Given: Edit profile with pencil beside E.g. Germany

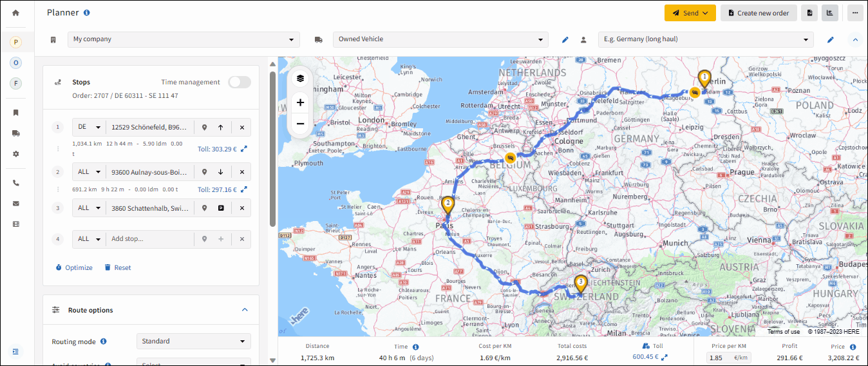Looking at the screenshot, I should (x=831, y=40).
